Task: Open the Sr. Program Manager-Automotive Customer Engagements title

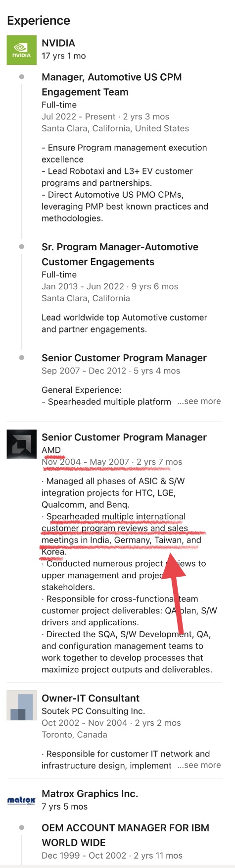Action: pos(120,255)
